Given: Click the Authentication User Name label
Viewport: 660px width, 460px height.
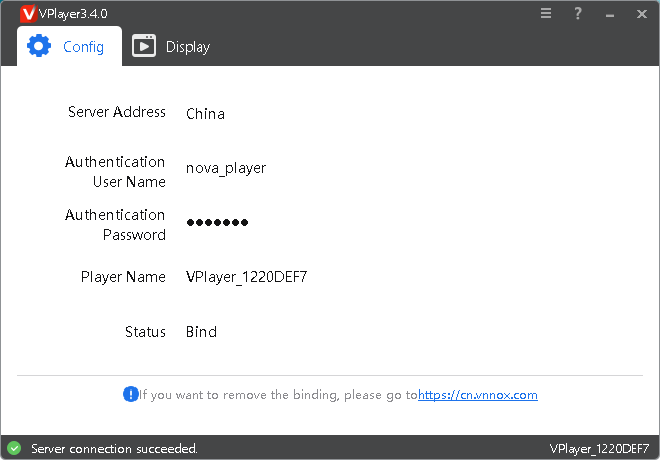Looking at the screenshot, I should pos(115,172).
